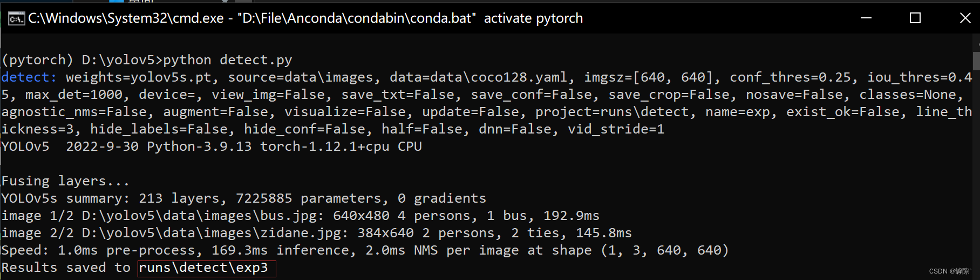Click the vertical scrollbar thumb

[976, 61]
